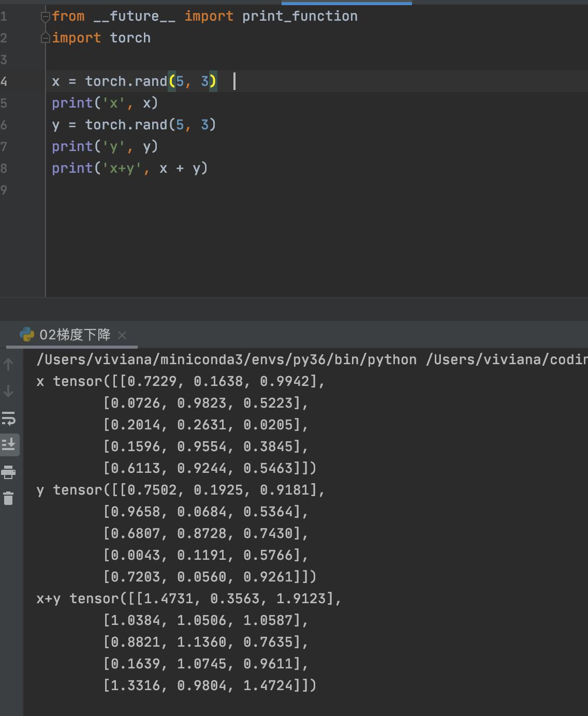
Task: Toggle soft-wrap in run console
Action: (9, 418)
